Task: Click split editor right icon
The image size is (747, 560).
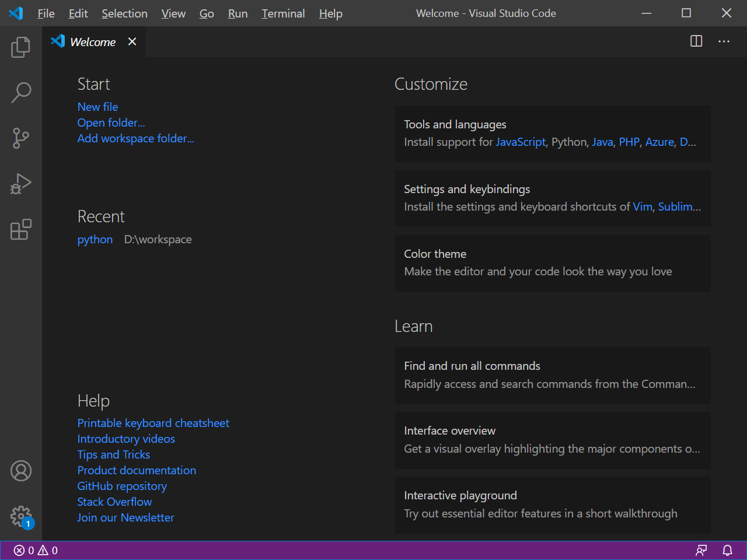Action: tap(696, 41)
